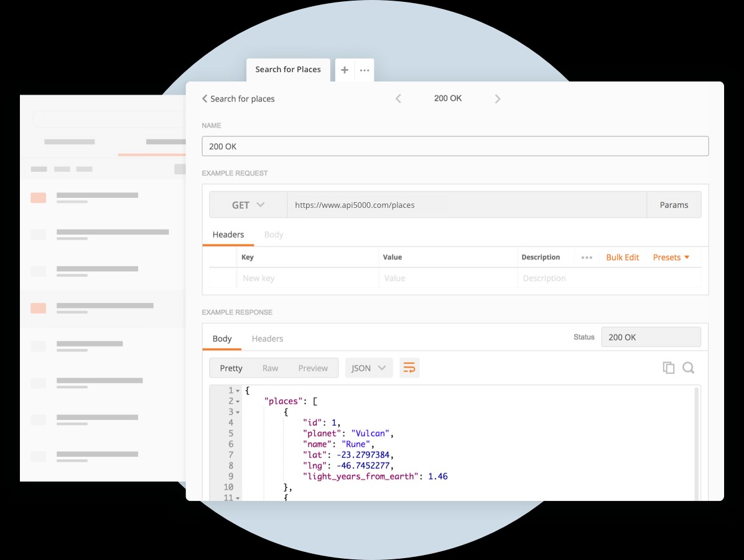
Task: Click the Status 200 OK field
Action: (650, 337)
